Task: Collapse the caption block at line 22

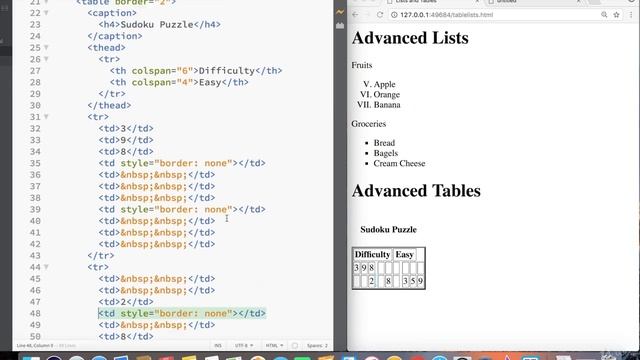Action: pyautogui.click(x=46, y=13)
